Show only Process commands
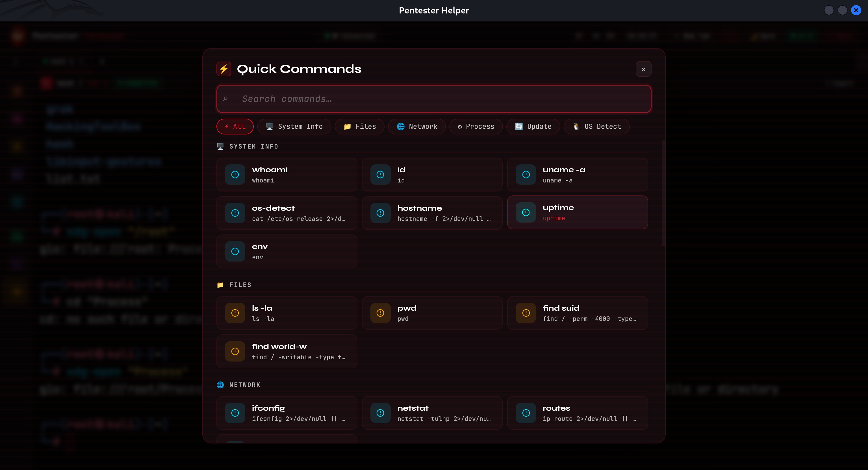This screenshot has height=470, width=868. [476, 126]
